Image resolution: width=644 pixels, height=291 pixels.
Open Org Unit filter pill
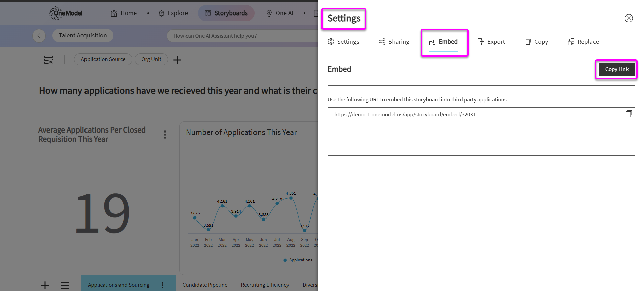click(151, 59)
